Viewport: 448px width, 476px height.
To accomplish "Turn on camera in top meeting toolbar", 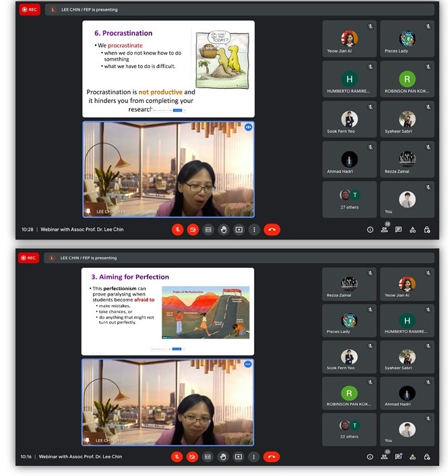I will 193,230.
